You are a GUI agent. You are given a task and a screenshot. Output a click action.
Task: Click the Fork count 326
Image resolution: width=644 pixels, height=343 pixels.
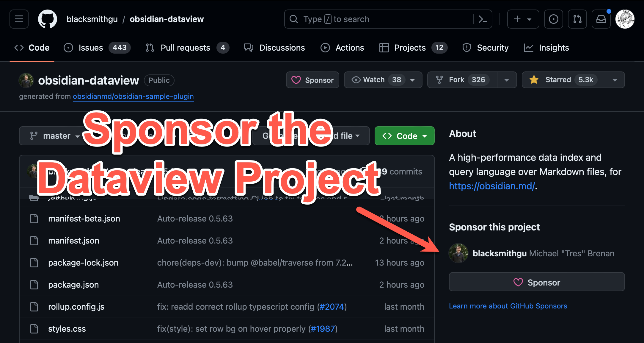pyautogui.click(x=478, y=80)
